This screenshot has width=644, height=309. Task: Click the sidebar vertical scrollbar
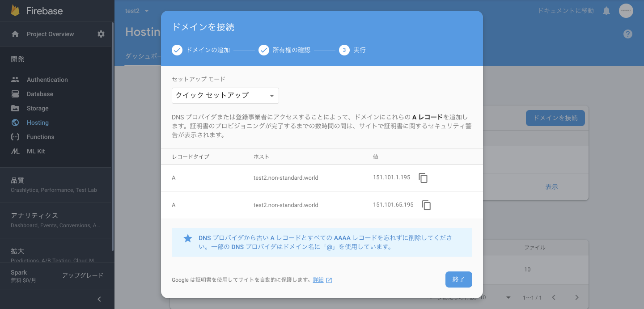coord(113,136)
